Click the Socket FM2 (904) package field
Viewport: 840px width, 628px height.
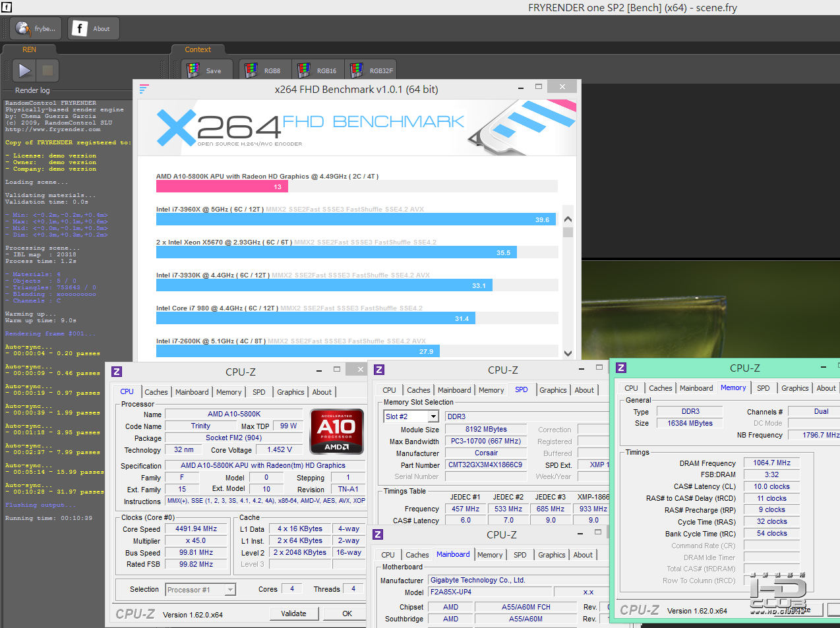(233, 438)
